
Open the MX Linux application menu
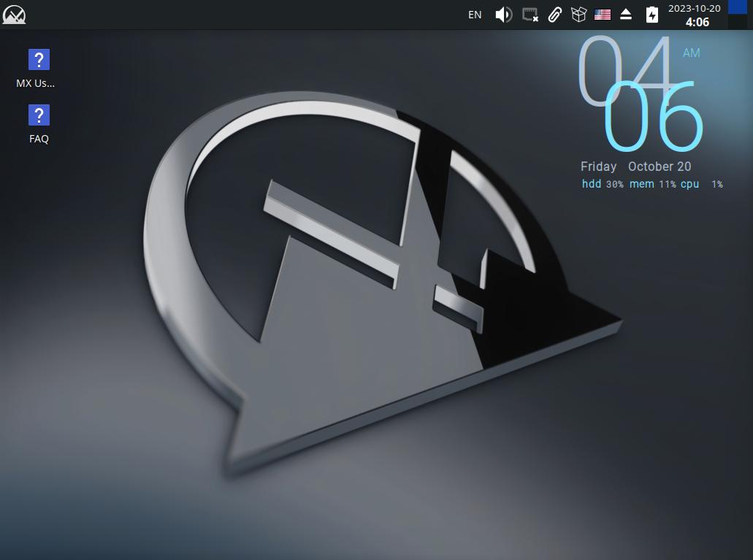14,15
